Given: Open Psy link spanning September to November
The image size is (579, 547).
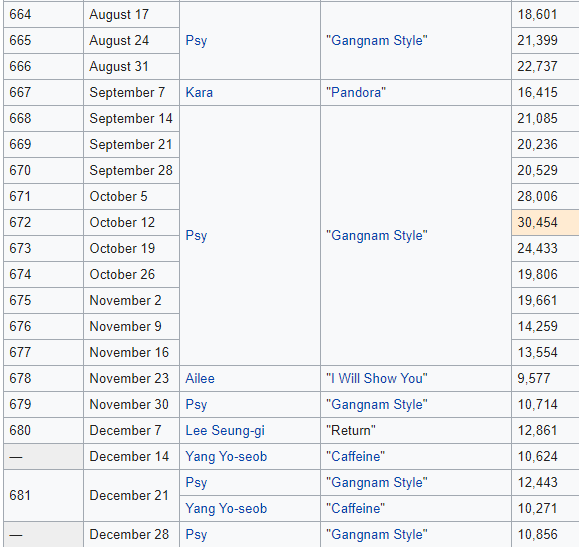Looking at the screenshot, I should [196, 236].
